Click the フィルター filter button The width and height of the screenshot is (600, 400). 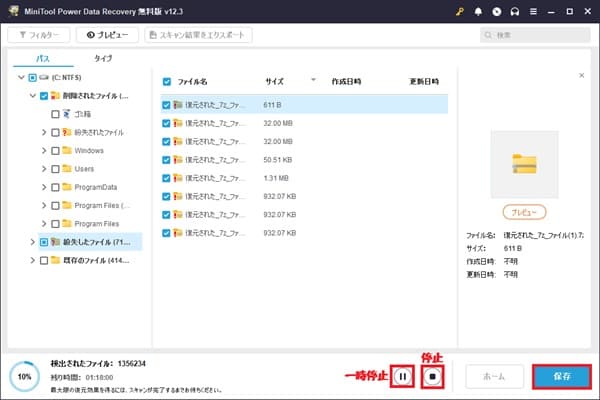(39, 35)
